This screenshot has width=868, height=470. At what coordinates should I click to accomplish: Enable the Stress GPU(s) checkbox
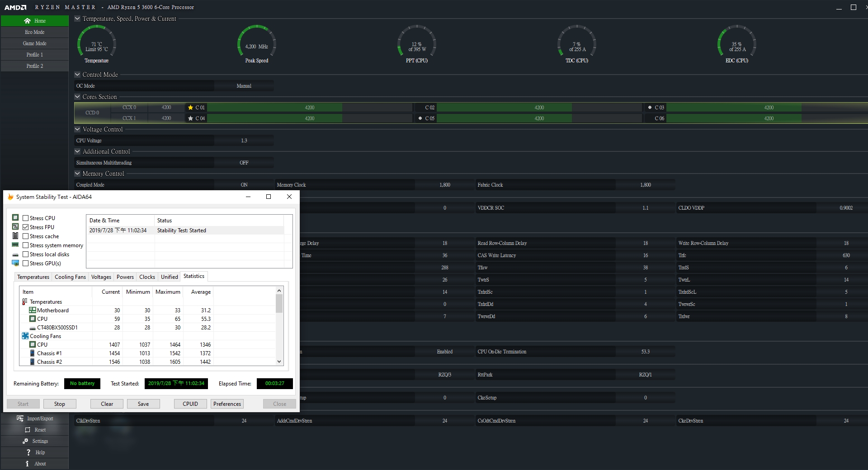click(25, 263)
